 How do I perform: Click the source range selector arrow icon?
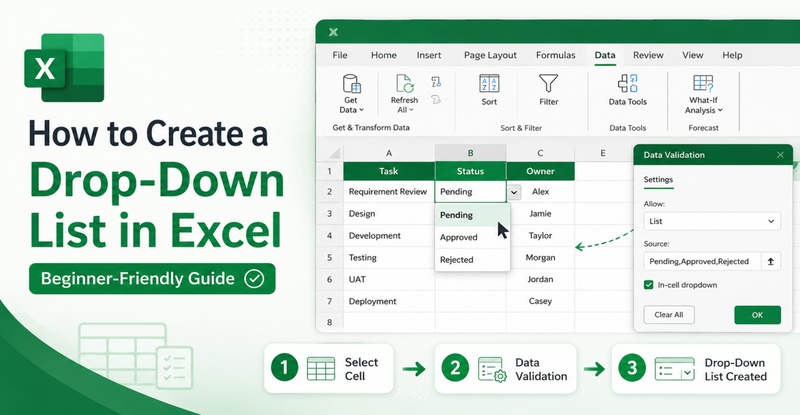pos(770,261)
